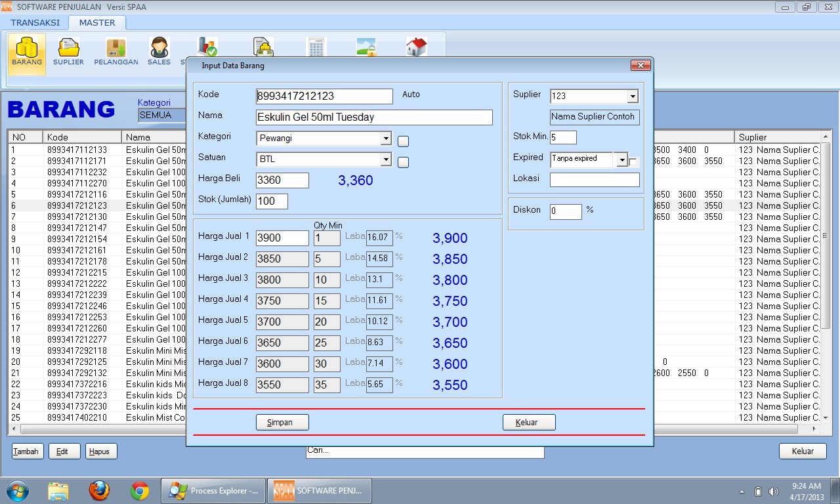Click Keluar button in Input dialog
Image resolution: width=840 pixels, height=504 pixels.
(x=529, y=423)
